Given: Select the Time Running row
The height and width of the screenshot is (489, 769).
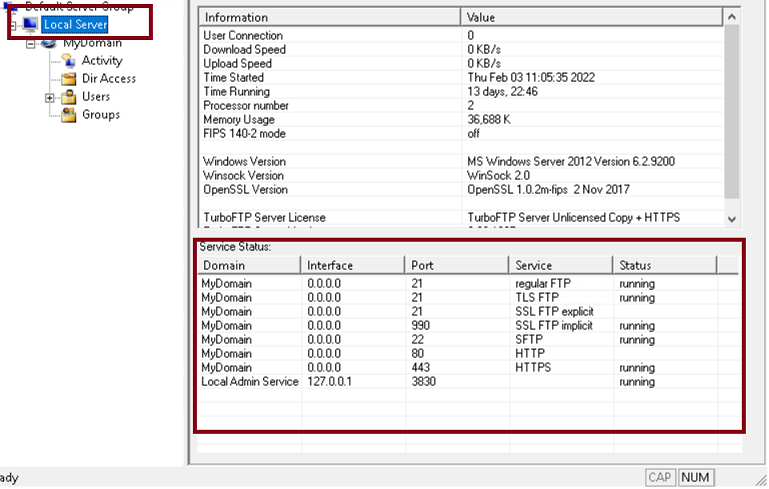Looking at the screenshot, I should [461, 92].
